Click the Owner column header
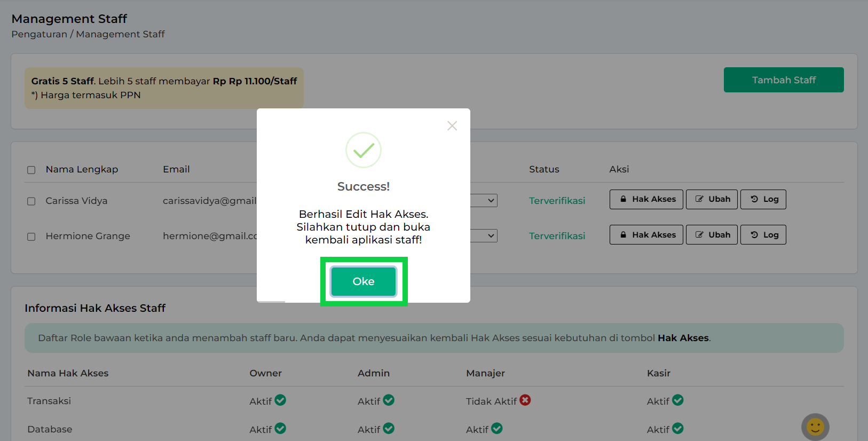 point(265,373)
